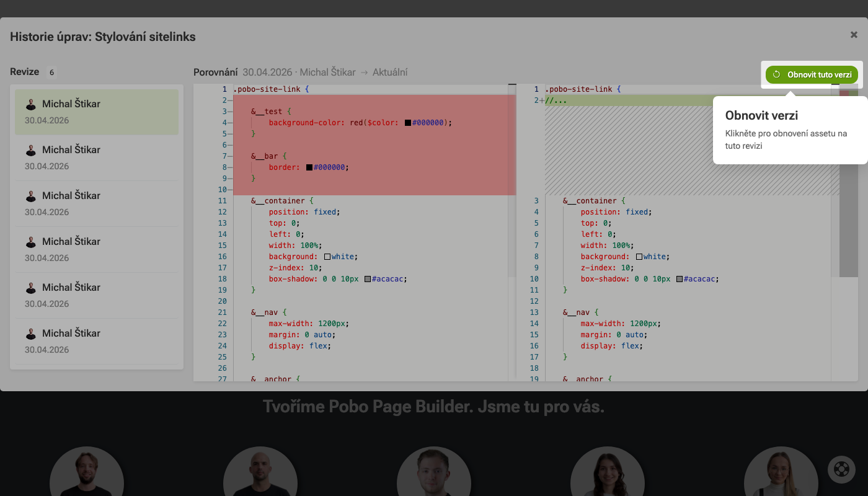Click the revision count badge "6"
The height and width of the screenshot is (496, 868).
pyautogui.click(x=51, y=73)
